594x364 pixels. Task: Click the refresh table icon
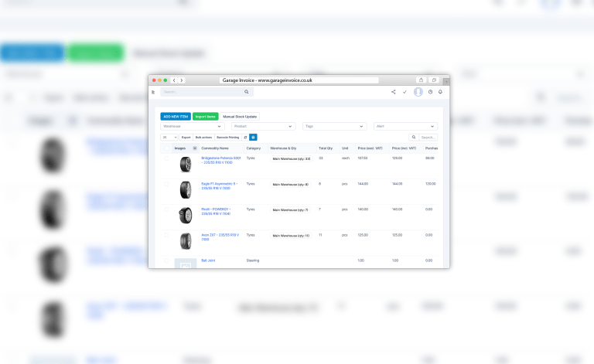245,137
